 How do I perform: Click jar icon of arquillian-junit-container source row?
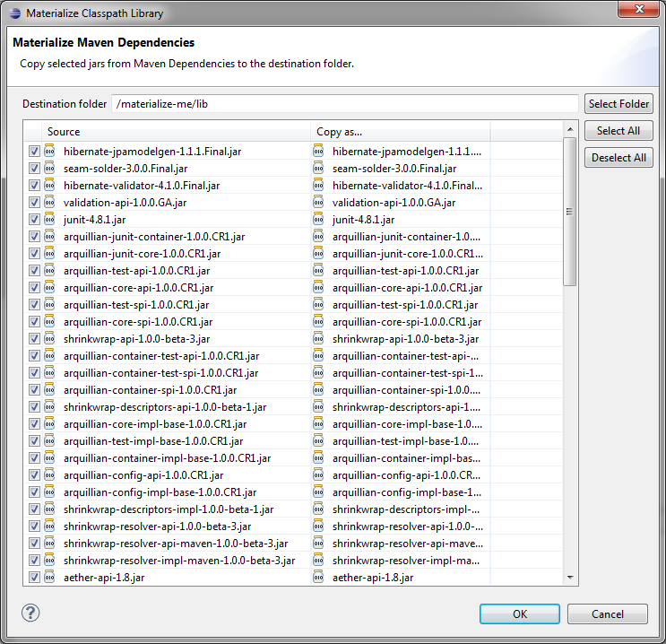point(49,236)
